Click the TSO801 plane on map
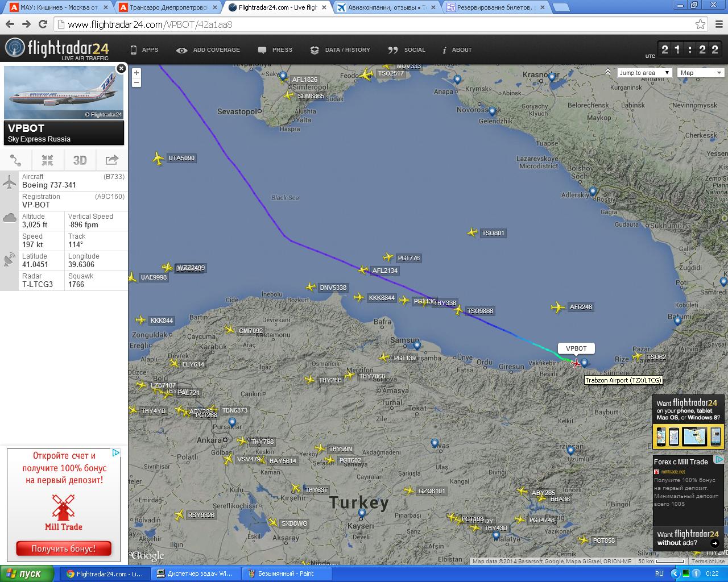 472,232
